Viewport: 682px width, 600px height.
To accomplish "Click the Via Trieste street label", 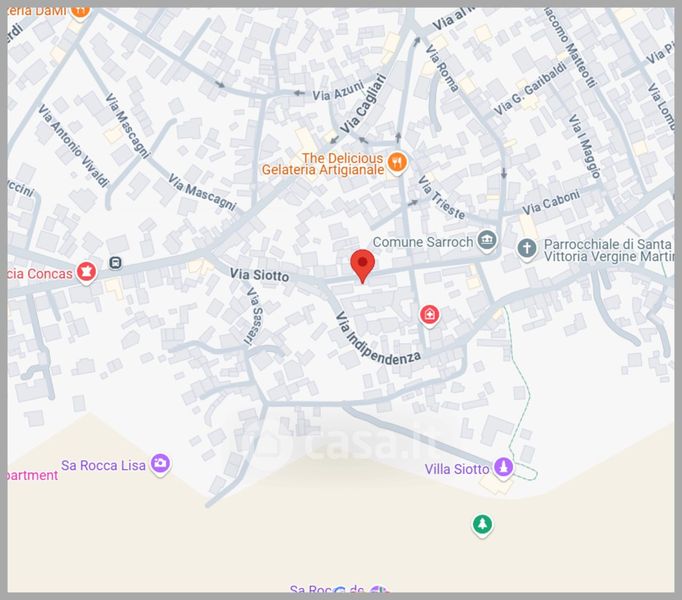I will pyautogui.click(x=441, y=200).
